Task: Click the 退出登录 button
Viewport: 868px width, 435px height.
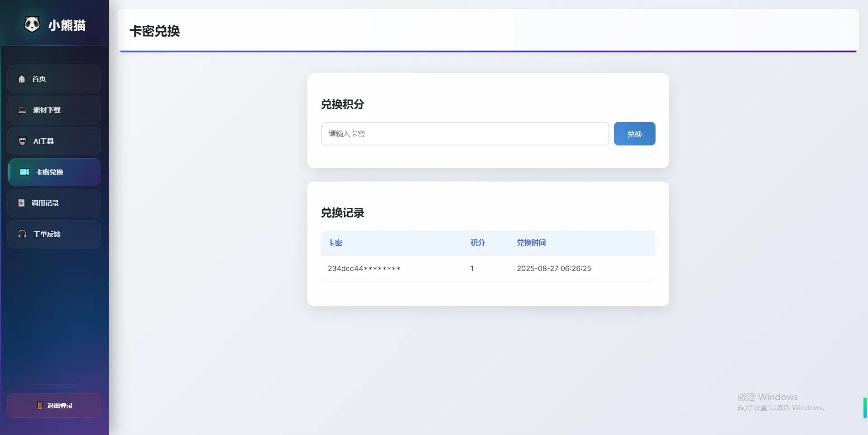Action: point(54,406)
